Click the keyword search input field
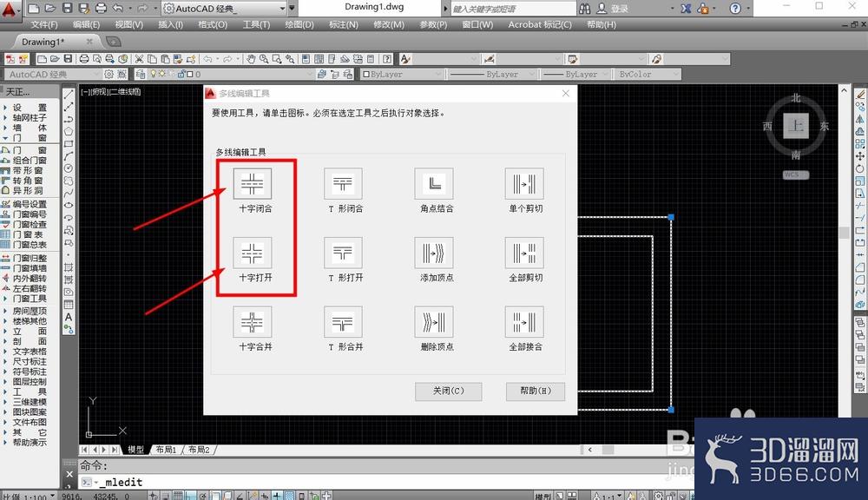 513,9
